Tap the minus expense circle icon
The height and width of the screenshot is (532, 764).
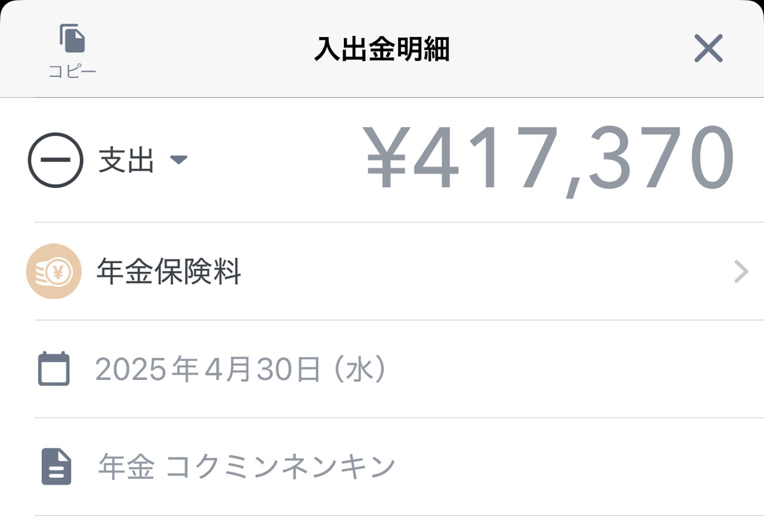(56, 160)
